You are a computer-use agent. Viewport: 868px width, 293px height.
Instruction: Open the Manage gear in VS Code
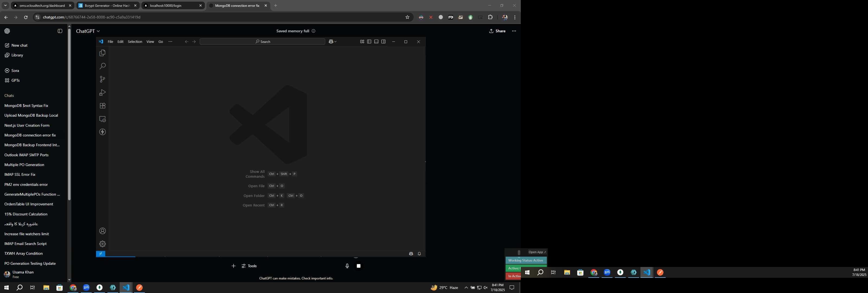103,244
